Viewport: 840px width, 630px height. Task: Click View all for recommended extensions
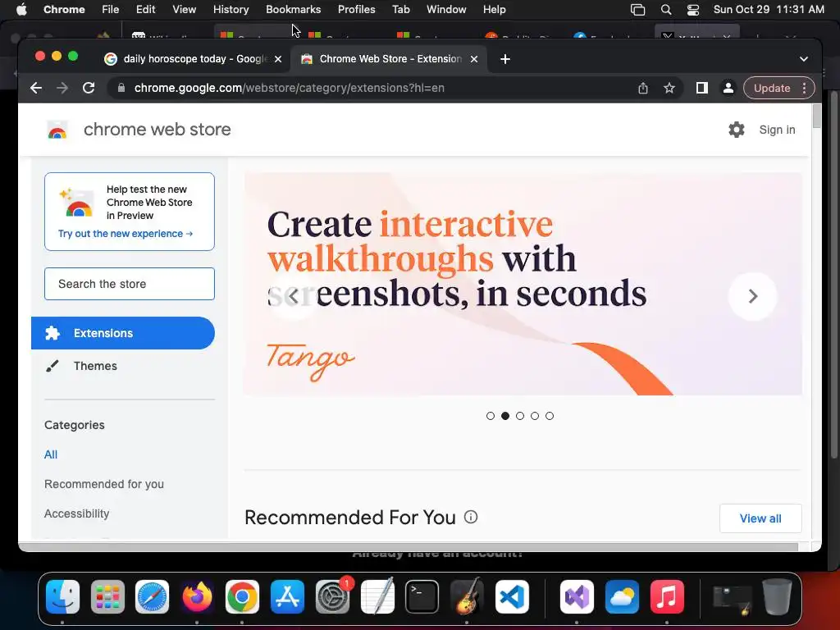(760, 518)
